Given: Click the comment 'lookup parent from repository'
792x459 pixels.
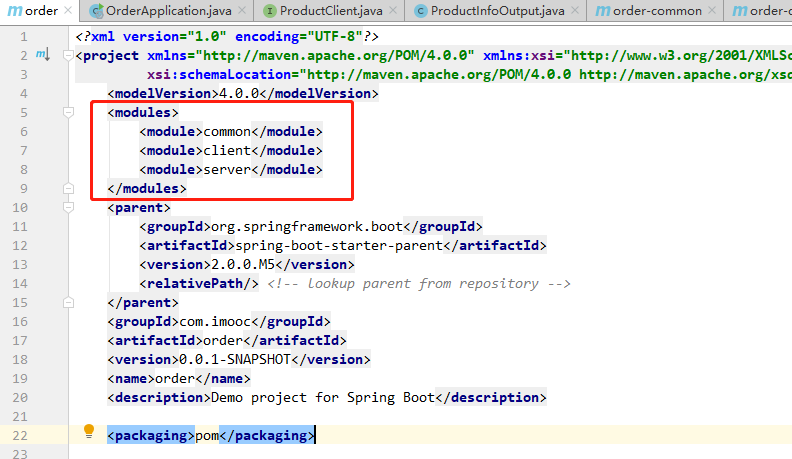Looking at the screenshot, I should 423,284.
